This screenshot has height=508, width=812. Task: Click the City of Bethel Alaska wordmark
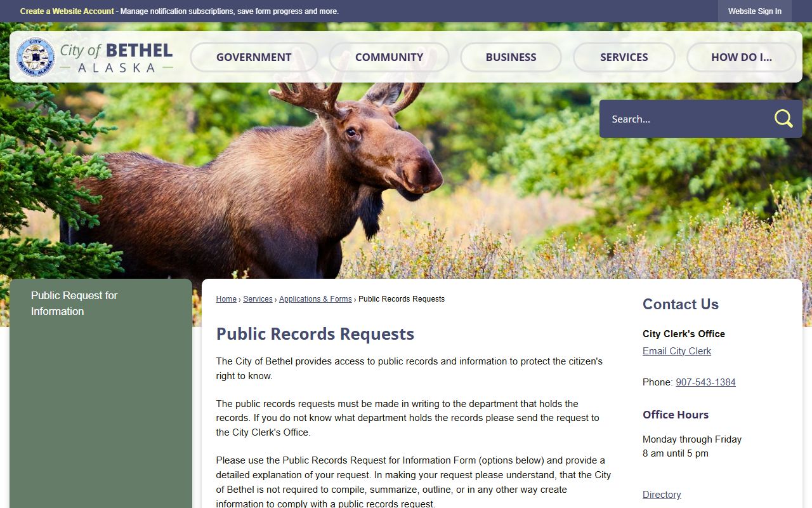pyautogui.click(x=116, y=57)
